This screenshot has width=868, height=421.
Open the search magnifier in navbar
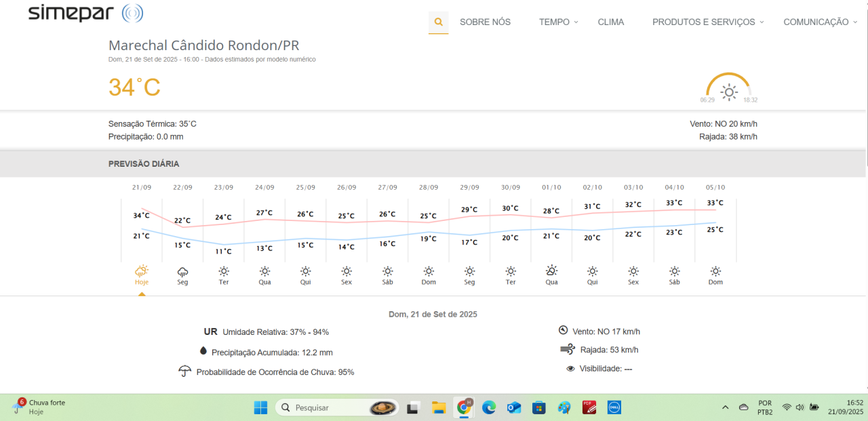[438, 22]
